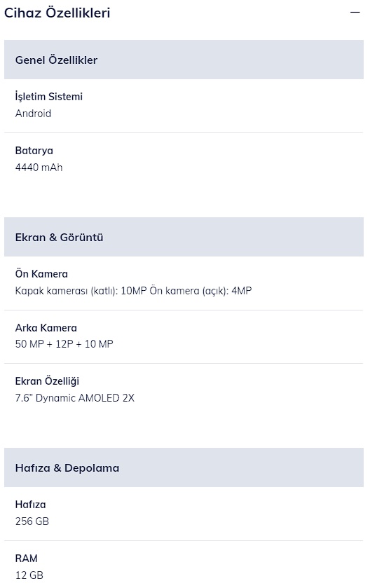Click the Arka Kamera label
The width and height of the screenshot is (370, 588).
(46, 328)
